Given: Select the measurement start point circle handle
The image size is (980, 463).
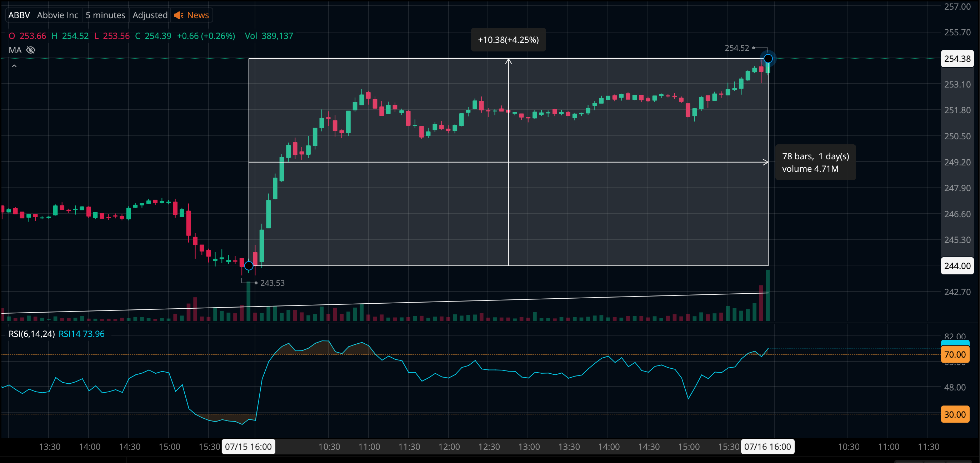Looking at the screenshot, I should pyautogui.click(x=249, y=265).
